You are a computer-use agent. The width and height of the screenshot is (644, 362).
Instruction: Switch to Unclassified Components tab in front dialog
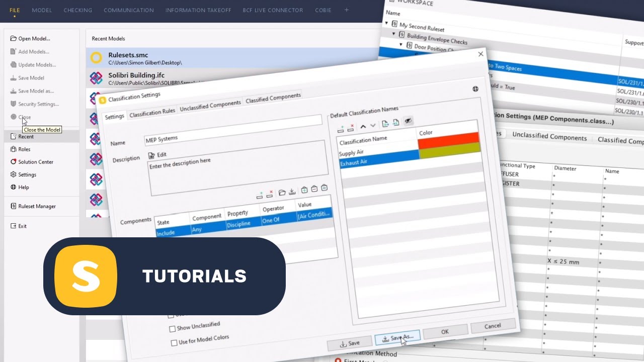pos(210,106)
